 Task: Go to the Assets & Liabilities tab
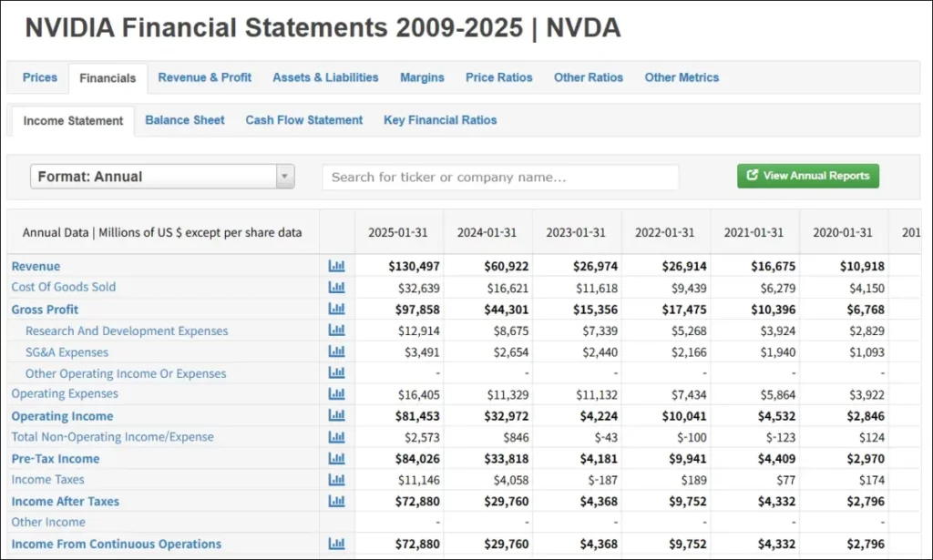coord(325,77)
